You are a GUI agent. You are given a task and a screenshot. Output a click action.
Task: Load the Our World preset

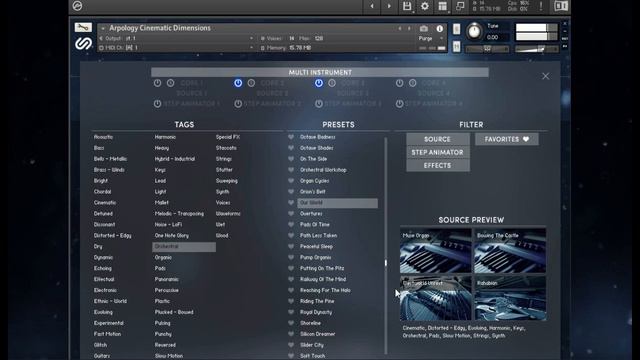[337, 203]
